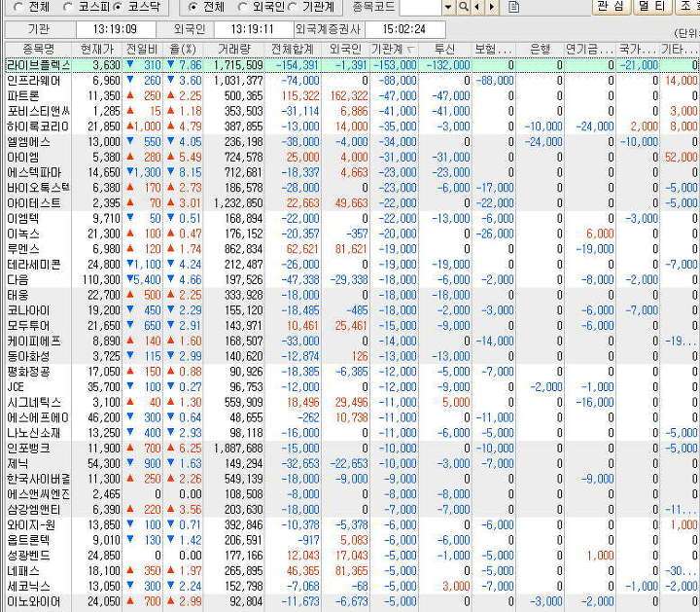
Task: Select the 제닉 stock name
Action: (x=17, y=463)
